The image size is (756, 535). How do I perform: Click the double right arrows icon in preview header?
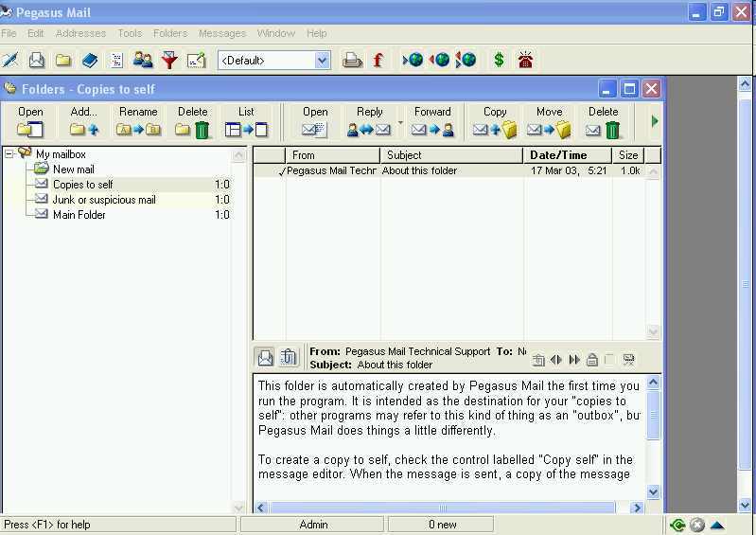(x=574, y=360)
